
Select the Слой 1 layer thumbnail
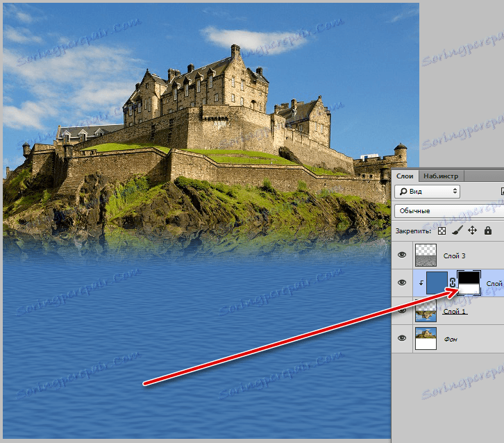coord(426,311)
